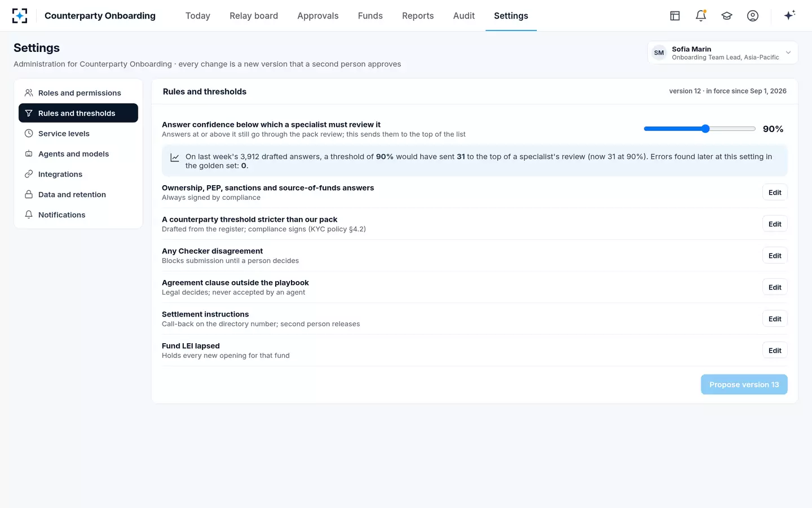Click the Settings page title
Screen dimensions: 812x508
[x=37, y=48]
